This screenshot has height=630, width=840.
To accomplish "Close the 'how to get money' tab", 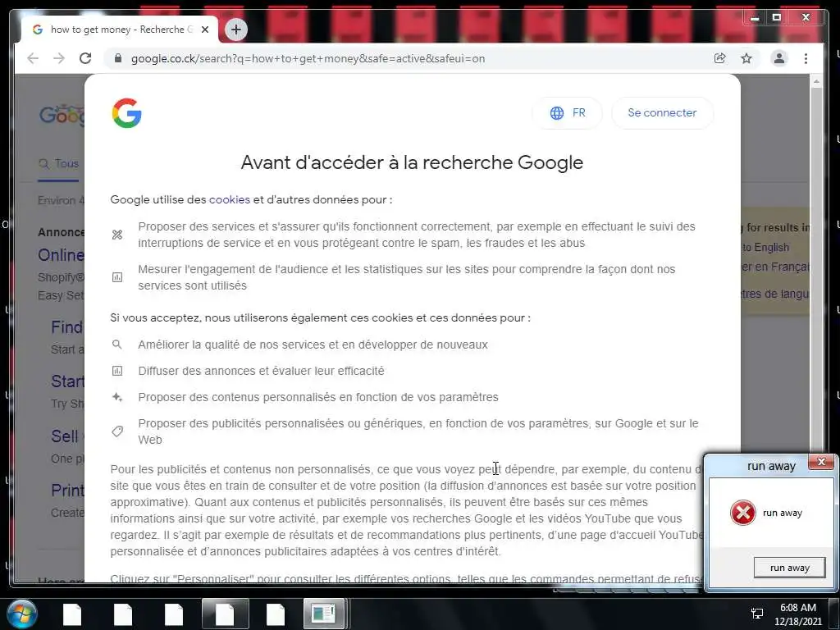I will coord(204,30).
